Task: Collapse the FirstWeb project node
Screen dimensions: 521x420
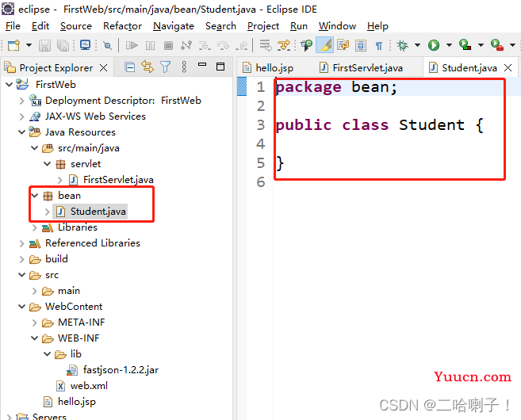Action: 10,84
